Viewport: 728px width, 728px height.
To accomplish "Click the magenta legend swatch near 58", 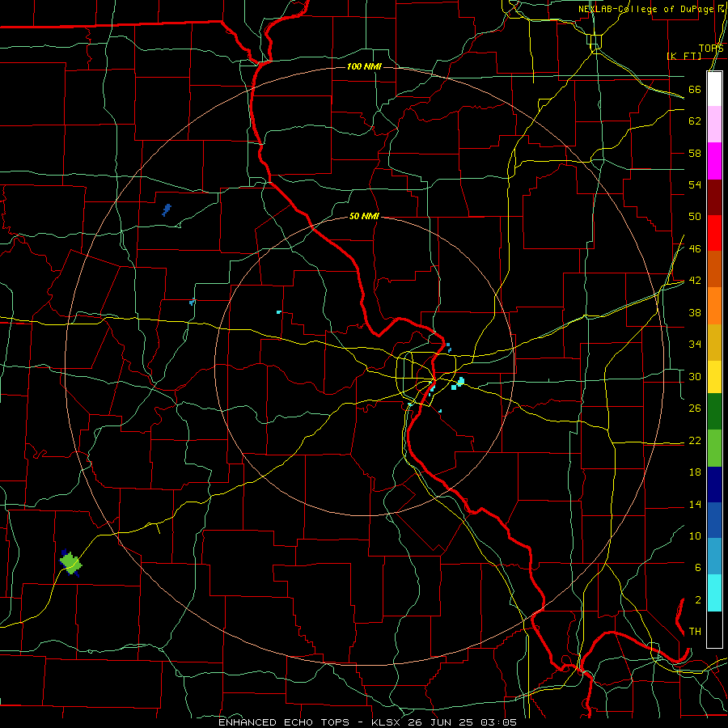I will click(714, 161).
